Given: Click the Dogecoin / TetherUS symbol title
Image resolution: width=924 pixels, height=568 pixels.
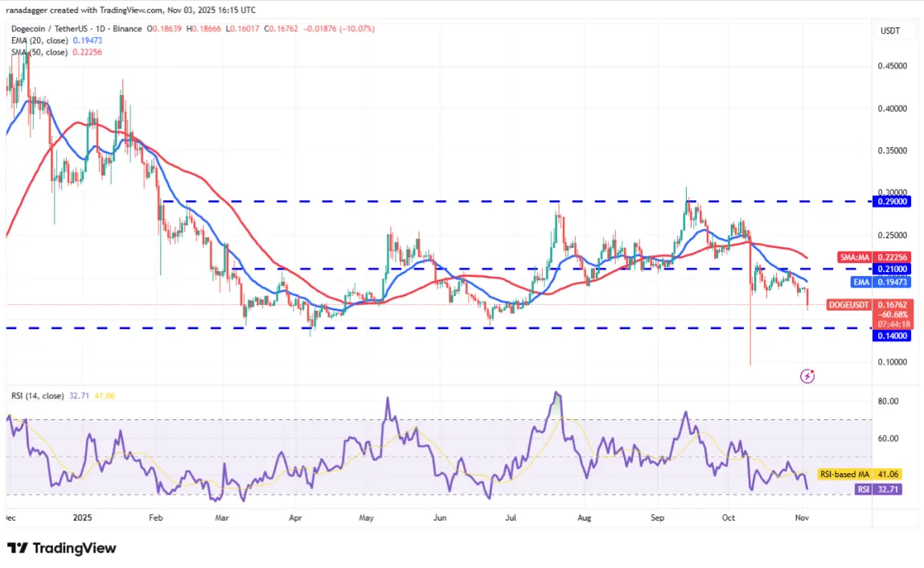Looking at the screenshot, I should pyautogui.click(x=76, y=28).
